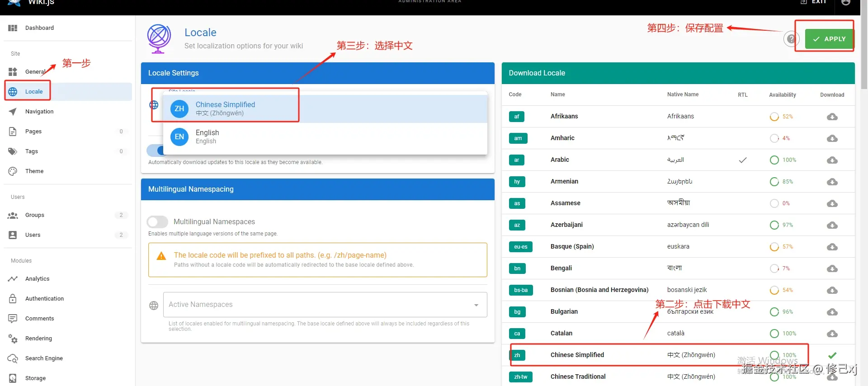The width and height of the screenshot is (868, 386).
Task: Open Analytics module
Action: pyautogui.click(x=68, y=279)
